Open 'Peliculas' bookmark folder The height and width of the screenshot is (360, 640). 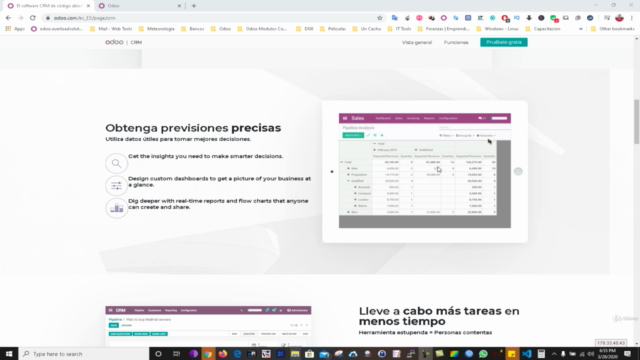pos(333,29)
